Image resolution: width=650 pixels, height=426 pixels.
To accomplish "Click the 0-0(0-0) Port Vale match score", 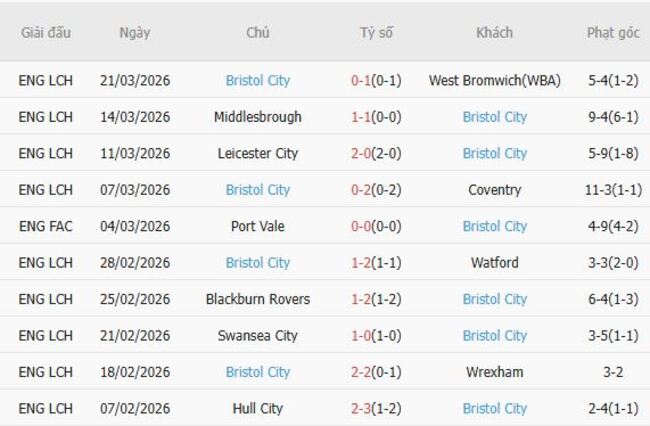I will pyautogui.click(x=376, y=226).
